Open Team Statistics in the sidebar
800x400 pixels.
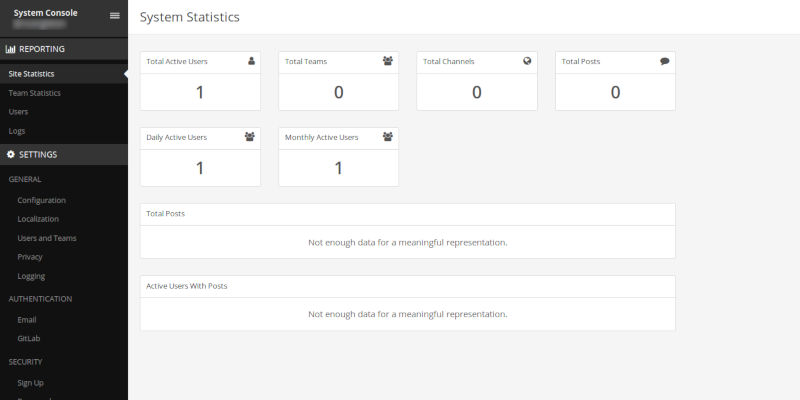coord(35,93)
